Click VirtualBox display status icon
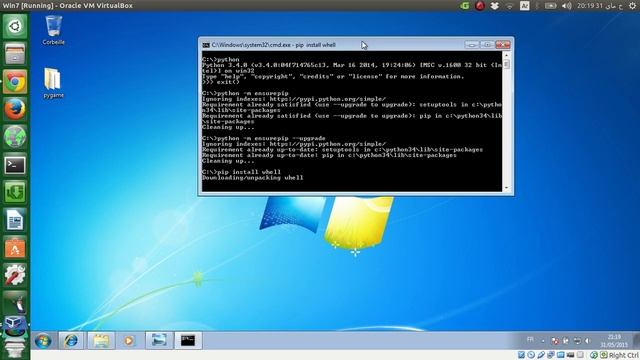The width and height of the screenshot is (640, 360). (570, 355)
